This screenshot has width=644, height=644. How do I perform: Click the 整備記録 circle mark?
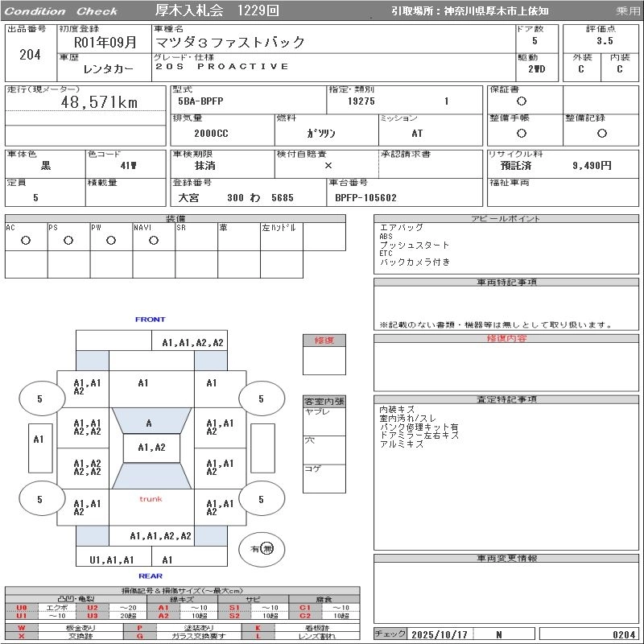(x=601, y=133)
